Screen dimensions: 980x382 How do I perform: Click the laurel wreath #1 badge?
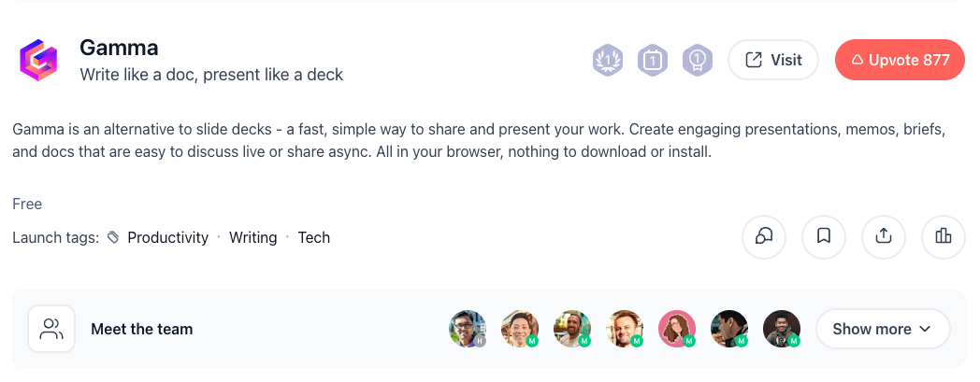(608, 61)
